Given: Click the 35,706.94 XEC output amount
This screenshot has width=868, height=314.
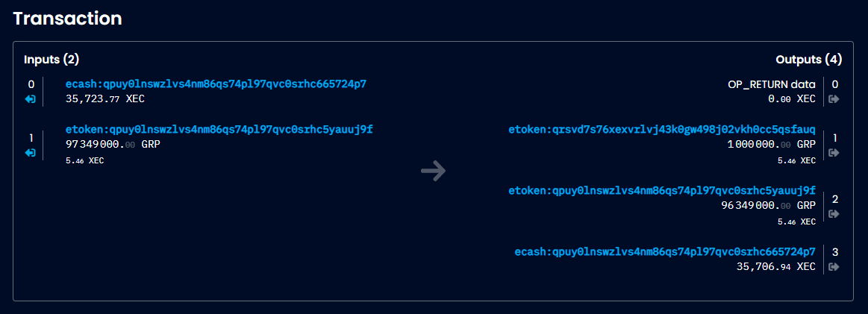Looking at the screenshot, I should click(775, 266).
